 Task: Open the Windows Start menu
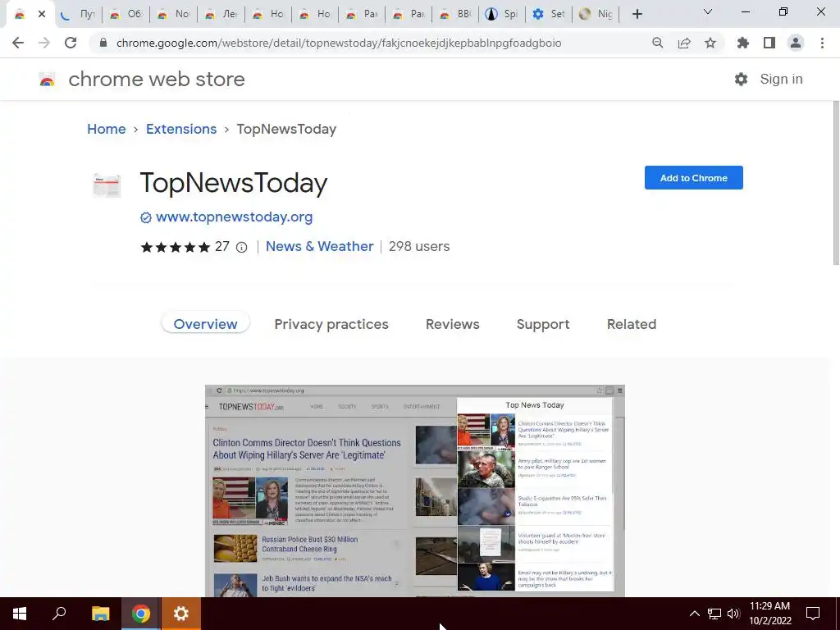coord(20,614)
